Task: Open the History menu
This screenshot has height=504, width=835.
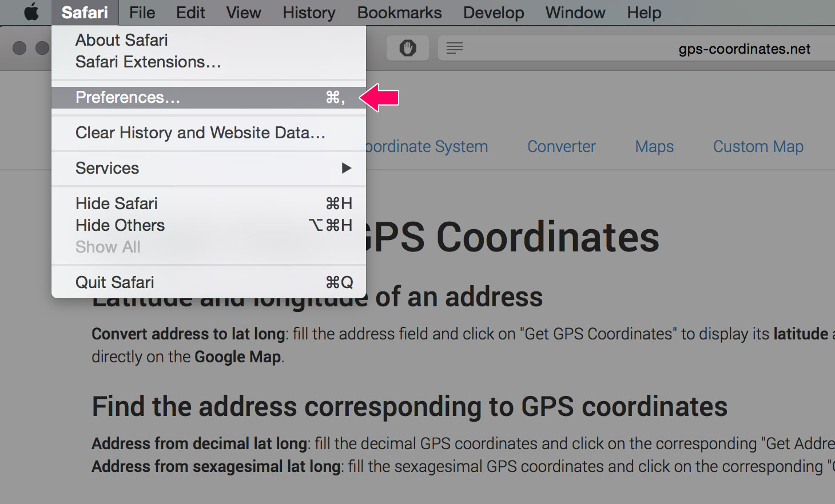Action: [x=309, y=13]
